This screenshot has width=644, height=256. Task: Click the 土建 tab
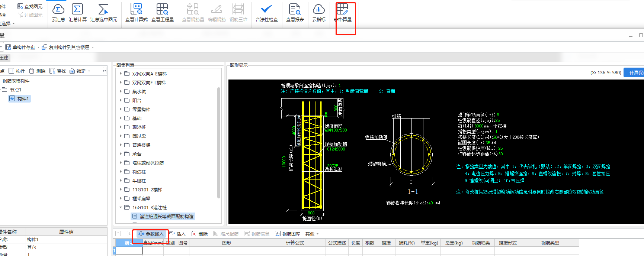tap(4, 58)
